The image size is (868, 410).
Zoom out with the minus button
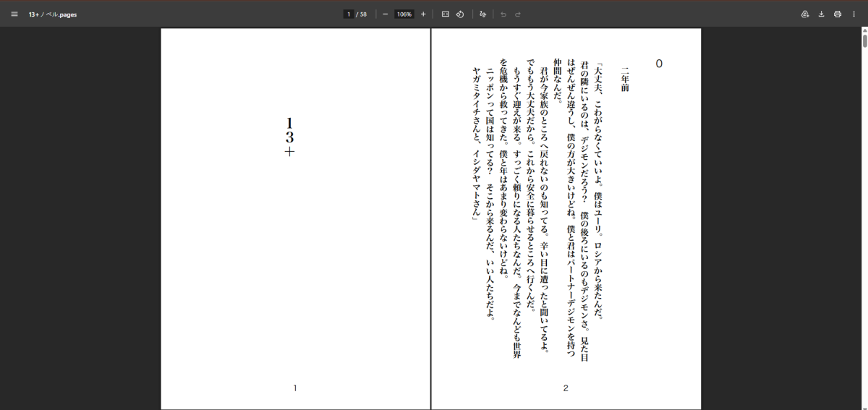point(385,14)
